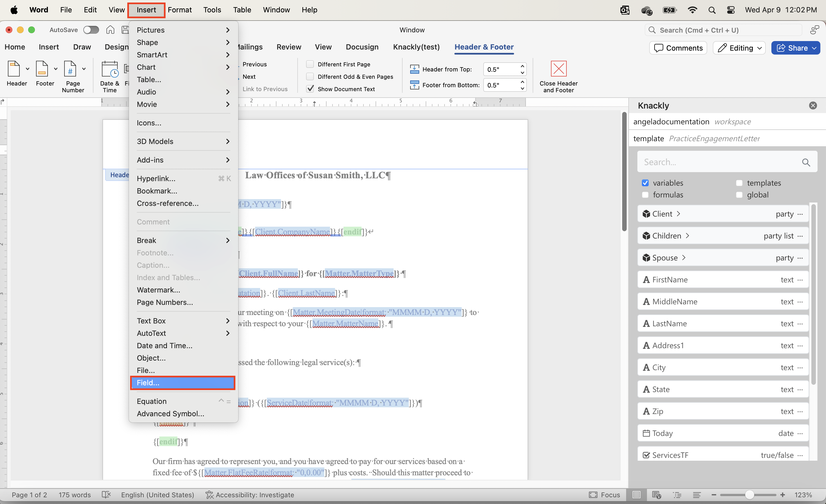Image resolution: width=826 pixels, height=504 pixels.
Task: Click the zoom in plus icon
Action: click(782, 495)
